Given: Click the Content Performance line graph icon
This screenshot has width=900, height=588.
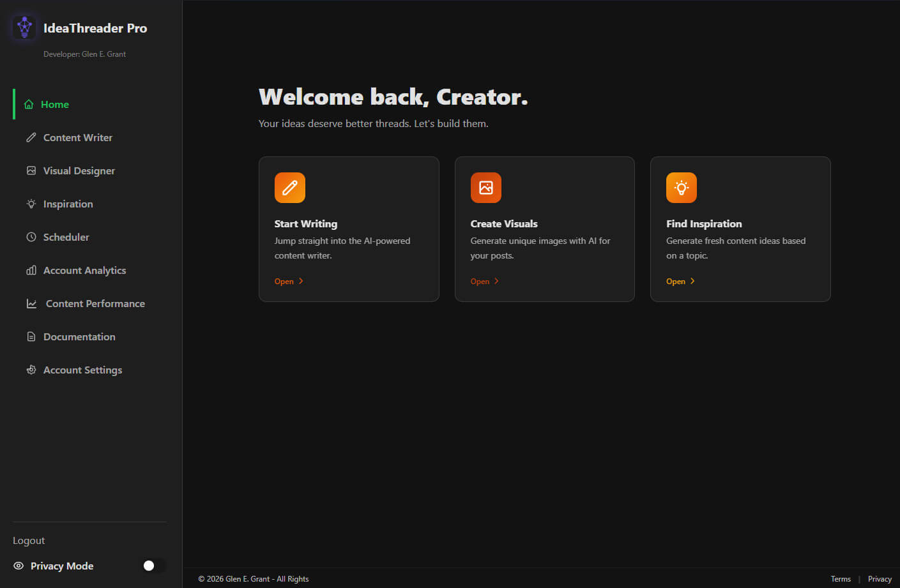Looking at the screenshot, I should pos(31,303).
